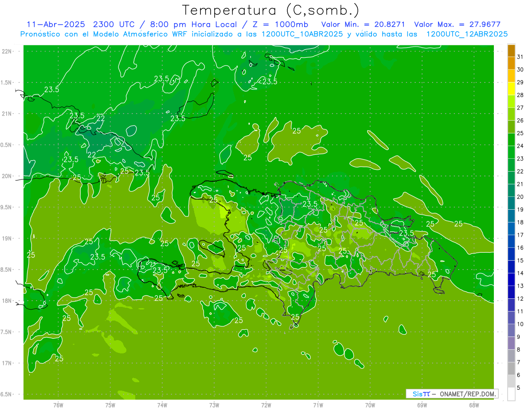Click color scale label '26'

pyautogui.click(x=520, y=121)
